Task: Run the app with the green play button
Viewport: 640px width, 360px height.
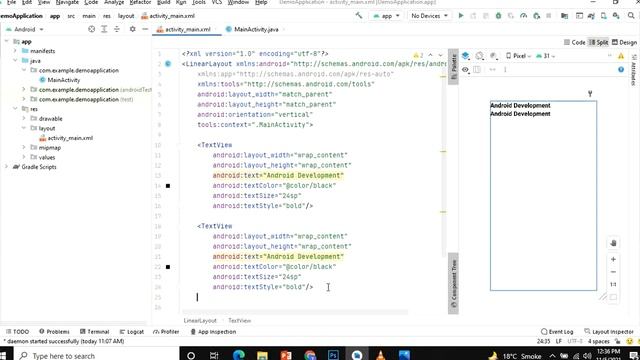Action: [461, 16]
